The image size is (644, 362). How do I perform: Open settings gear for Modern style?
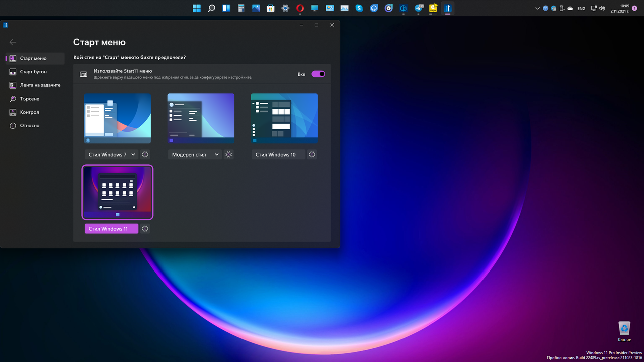pyautogui.click(x=229, y=155)
